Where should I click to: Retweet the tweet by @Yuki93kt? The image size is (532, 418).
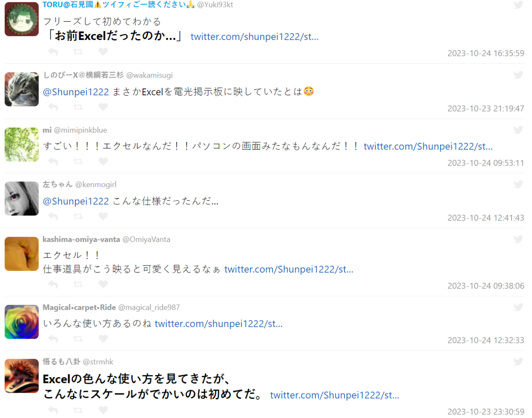[78, 52]
